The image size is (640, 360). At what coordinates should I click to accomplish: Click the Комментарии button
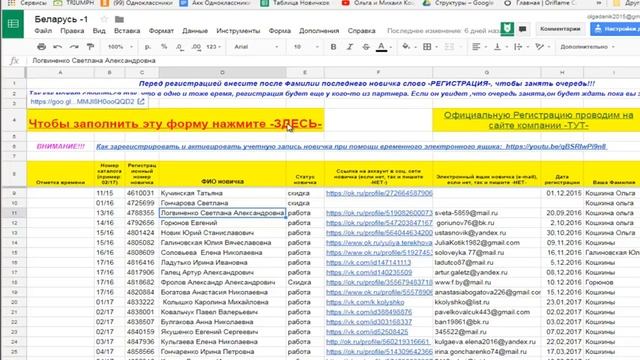[560, 29]
